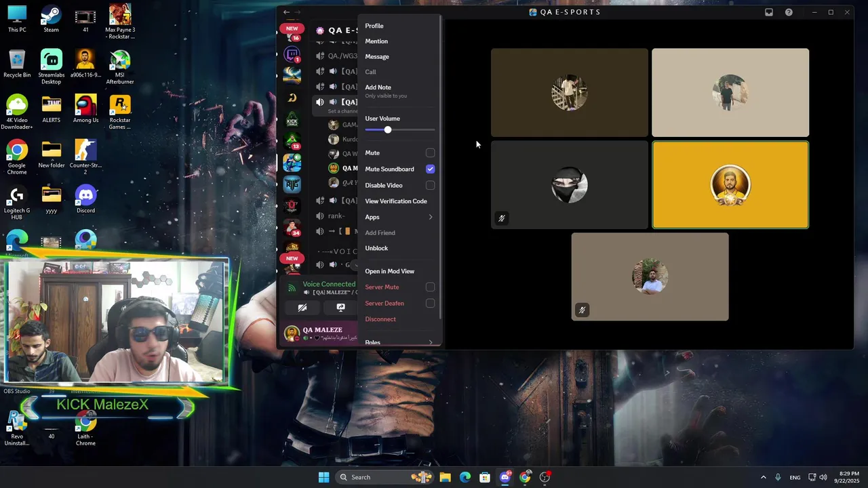Select the masked avatar muted participant tile
Image resolution: width=868 pixels, height=488 pixels.
pos(570,185)
